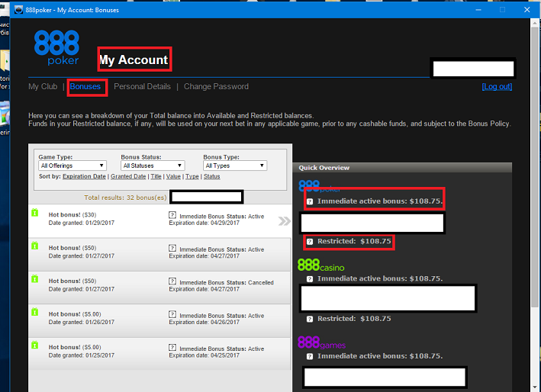
Task: Sort bonuses by Type
Action: pyautogui.click(x=192, y=176)
